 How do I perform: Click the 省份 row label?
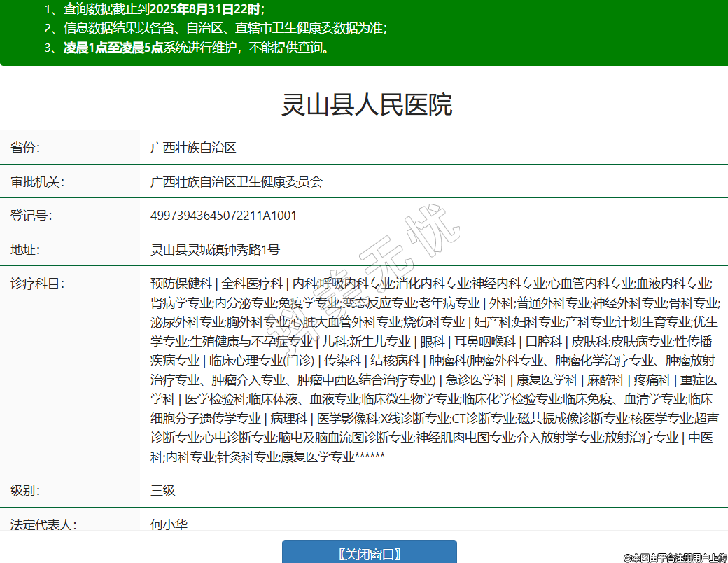(x=26, y=148)
